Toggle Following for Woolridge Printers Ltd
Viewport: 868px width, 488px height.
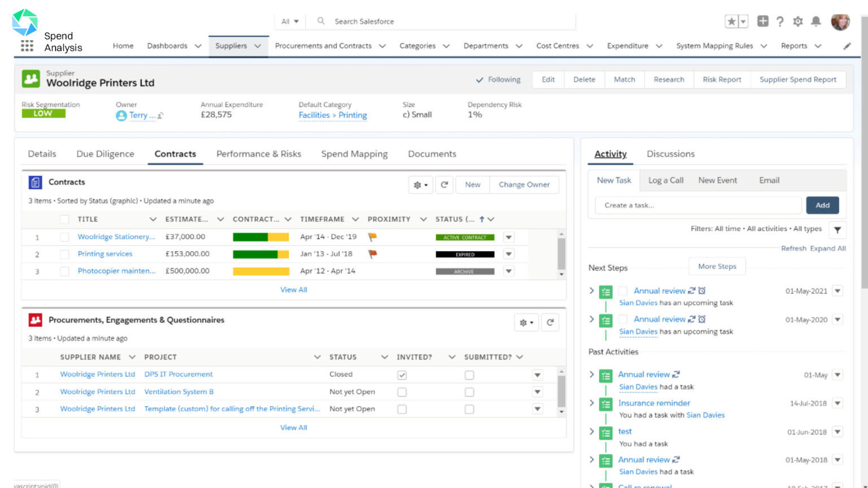coord(498,80)
